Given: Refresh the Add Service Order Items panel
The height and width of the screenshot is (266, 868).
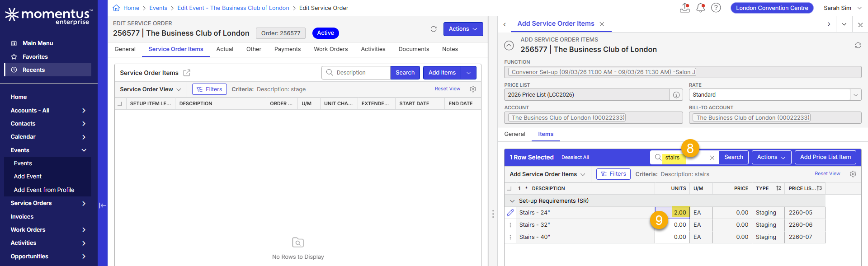Looking at the screenshot, I should click(858, 45).
